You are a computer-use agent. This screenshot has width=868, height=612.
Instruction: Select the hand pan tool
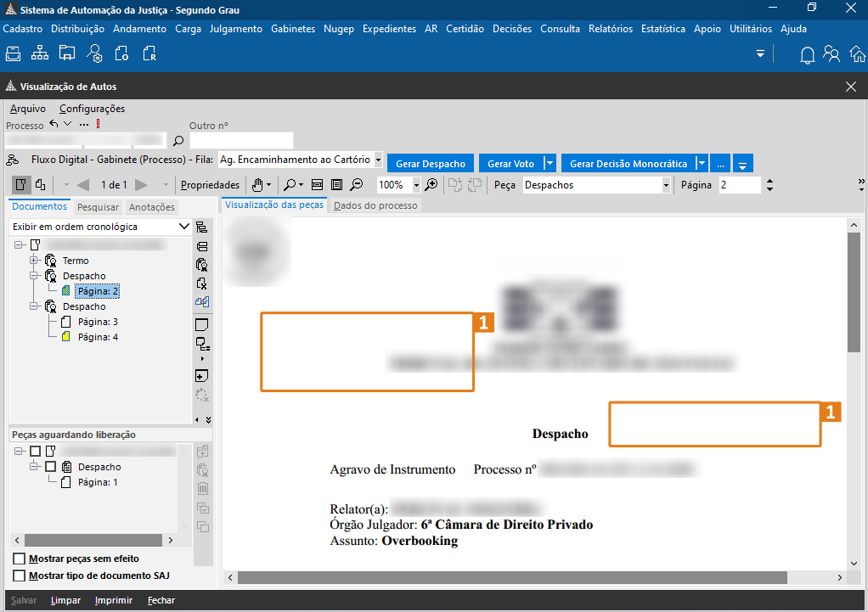click(x=257, y=185)
